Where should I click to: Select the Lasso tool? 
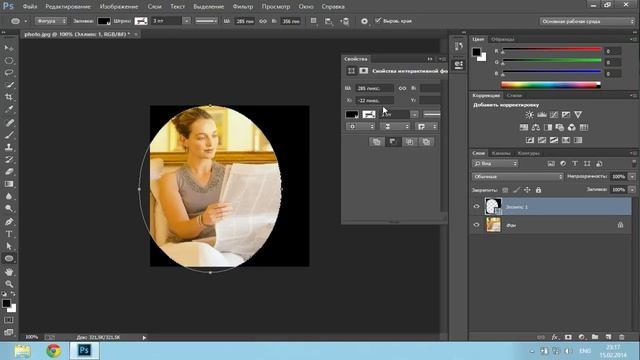tap(9, 73)
